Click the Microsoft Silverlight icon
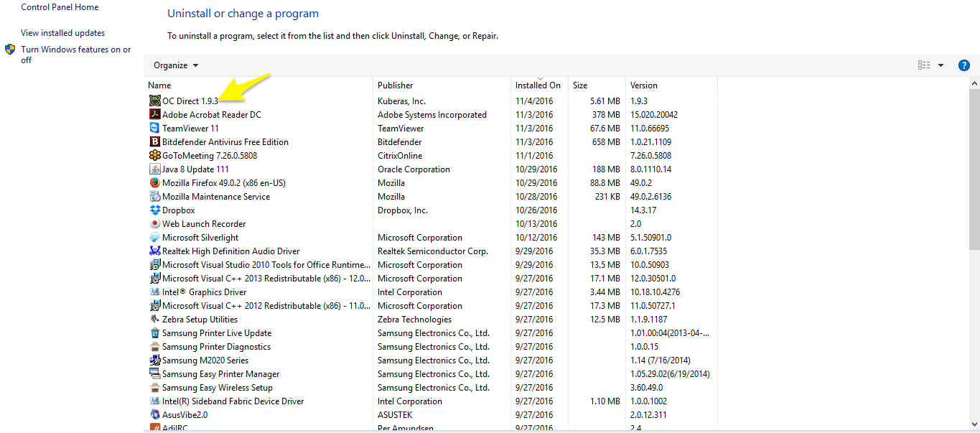980x433 pixels. [155, 238]
